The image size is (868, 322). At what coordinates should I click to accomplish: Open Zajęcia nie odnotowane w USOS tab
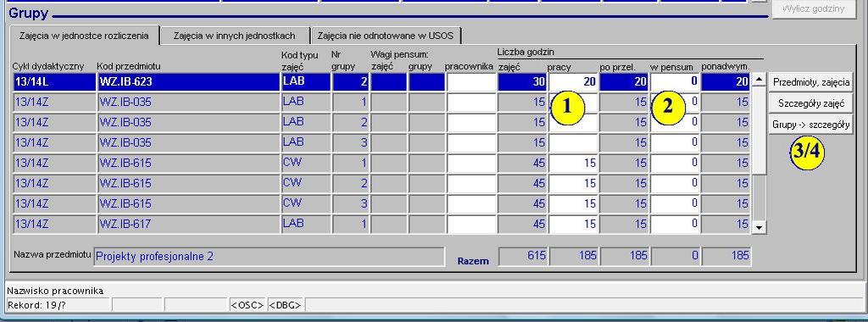click(386, 36)
